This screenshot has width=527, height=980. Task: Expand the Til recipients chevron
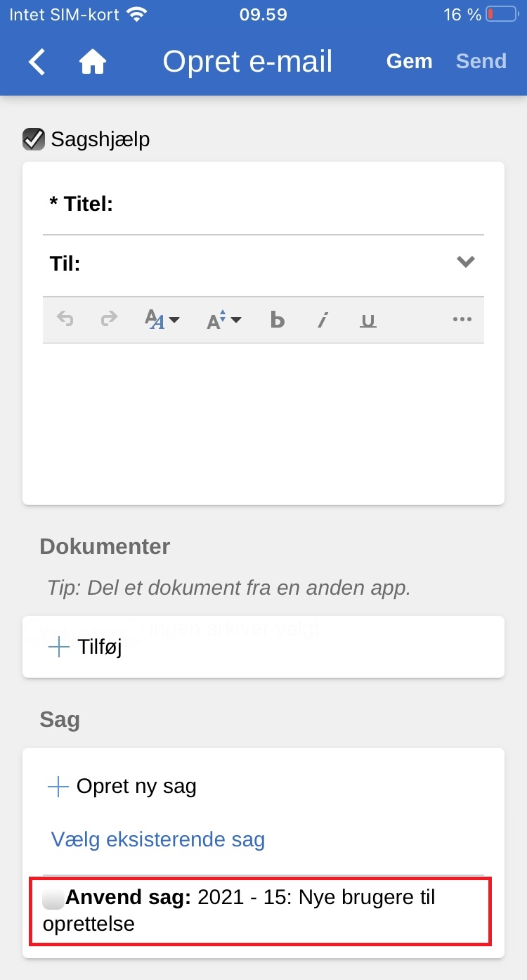coord(465,262)
